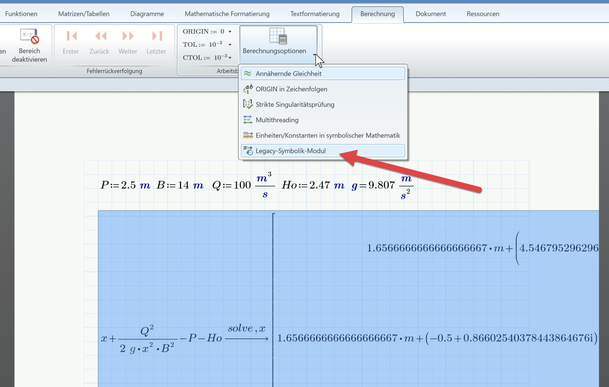Open the Funktionen ribbon tab
This screenshot has width=609, height=387.
(x=21, y=14)
